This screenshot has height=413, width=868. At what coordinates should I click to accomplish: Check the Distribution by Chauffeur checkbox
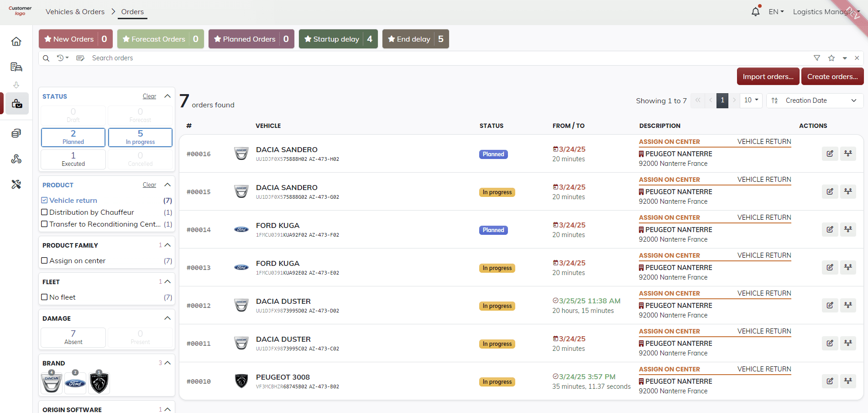coord(45,212)
